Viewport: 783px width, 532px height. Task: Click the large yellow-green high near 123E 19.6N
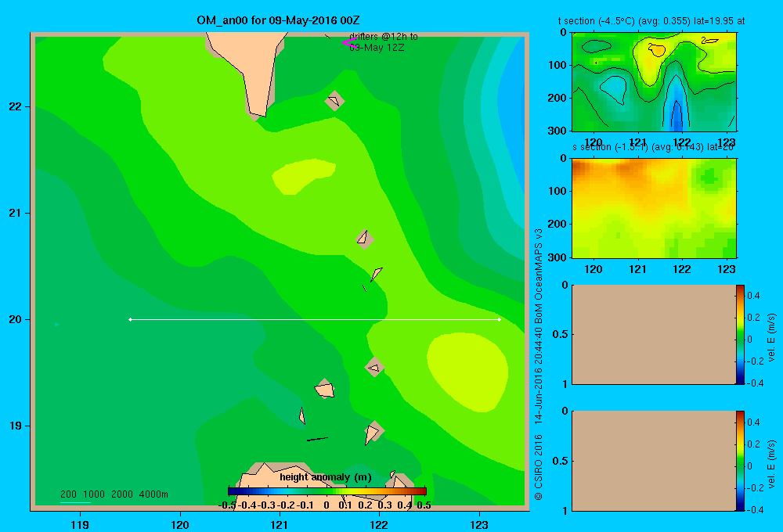pos(468,372)
